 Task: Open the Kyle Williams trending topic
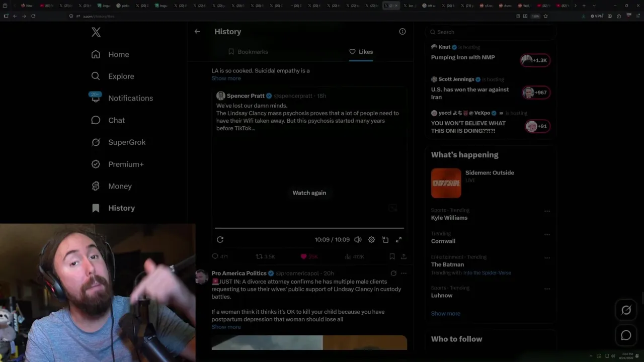449,218
